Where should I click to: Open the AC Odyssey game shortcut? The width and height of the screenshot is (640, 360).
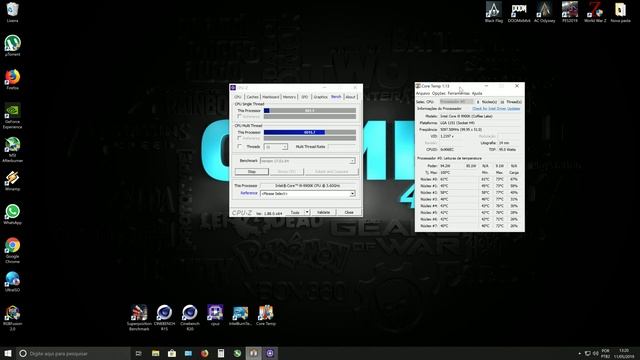pos(544,12)
